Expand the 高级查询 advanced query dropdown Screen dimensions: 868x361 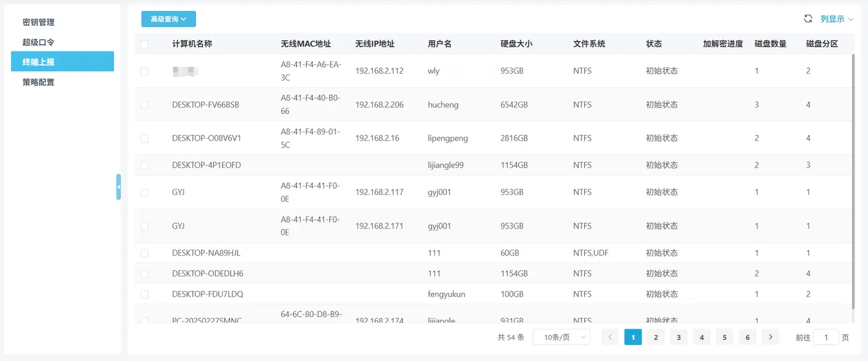pos(168,19)
